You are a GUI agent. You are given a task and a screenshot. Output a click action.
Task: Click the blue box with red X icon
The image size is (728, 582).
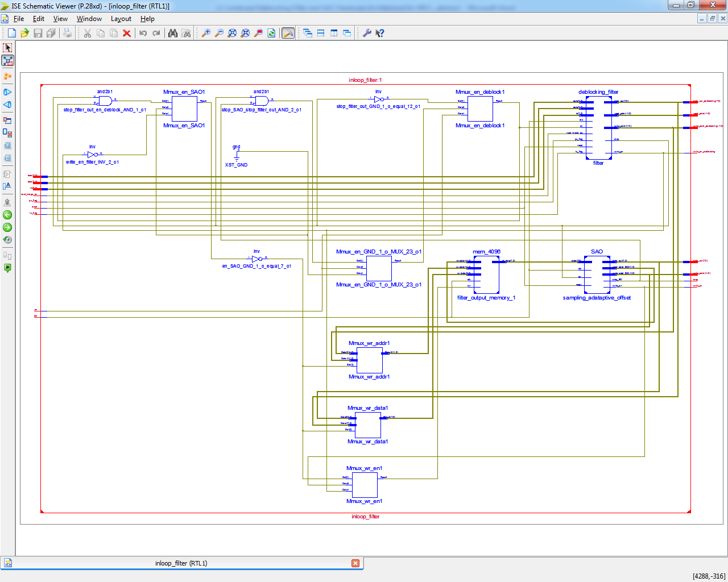[x=7, y=133]
